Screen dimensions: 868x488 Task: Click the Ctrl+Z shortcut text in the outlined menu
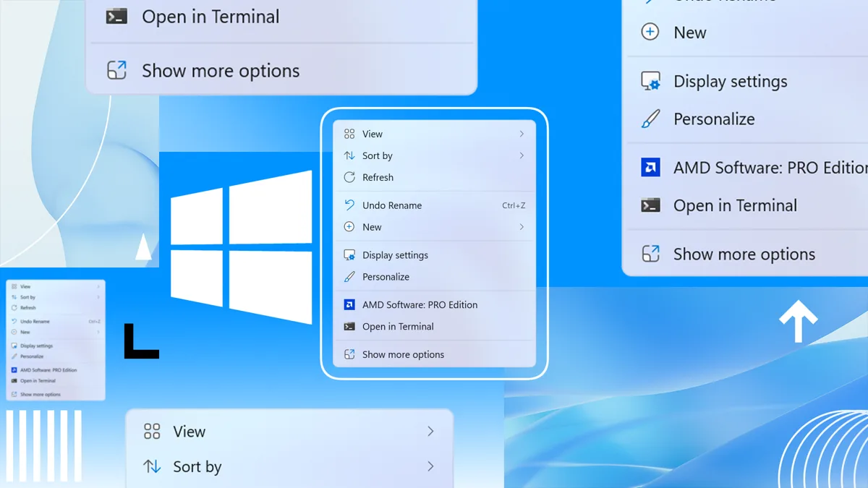click(x=514, y=205)
